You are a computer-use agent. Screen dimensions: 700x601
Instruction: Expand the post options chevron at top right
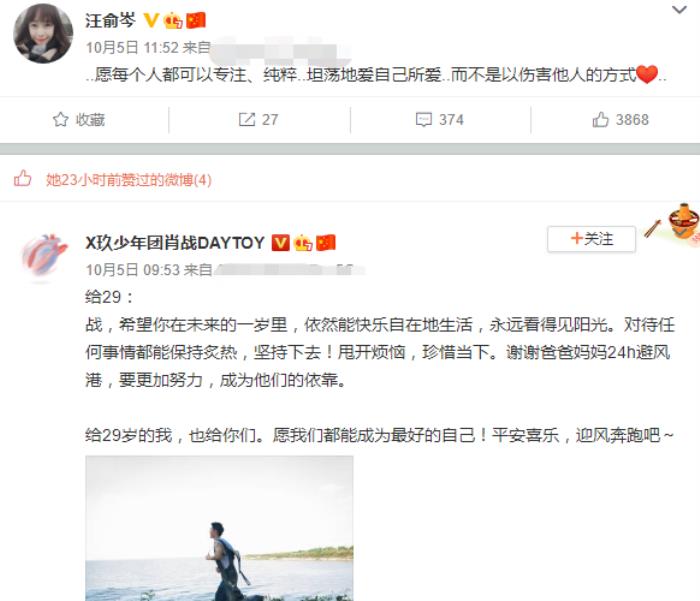(x=679, y=9)
